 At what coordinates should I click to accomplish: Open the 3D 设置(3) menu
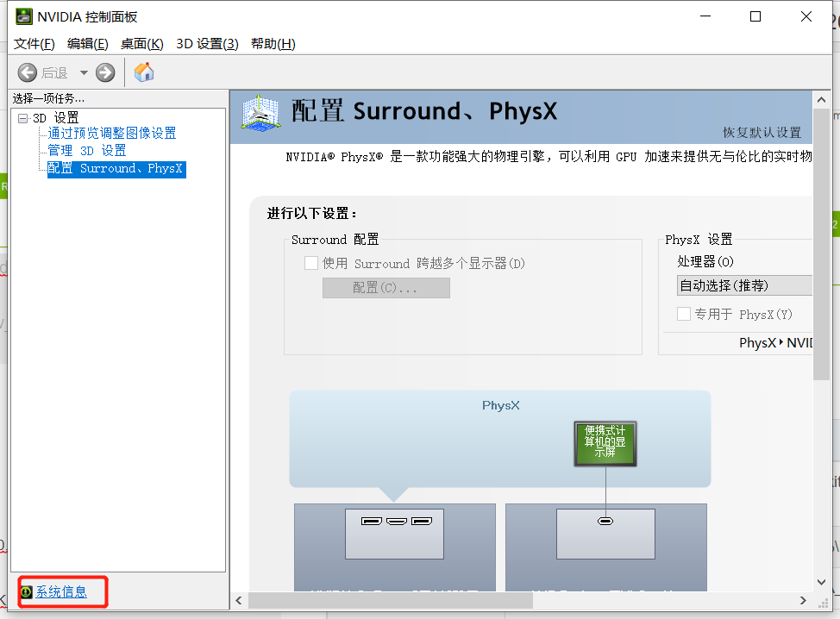tap(207, 44)
